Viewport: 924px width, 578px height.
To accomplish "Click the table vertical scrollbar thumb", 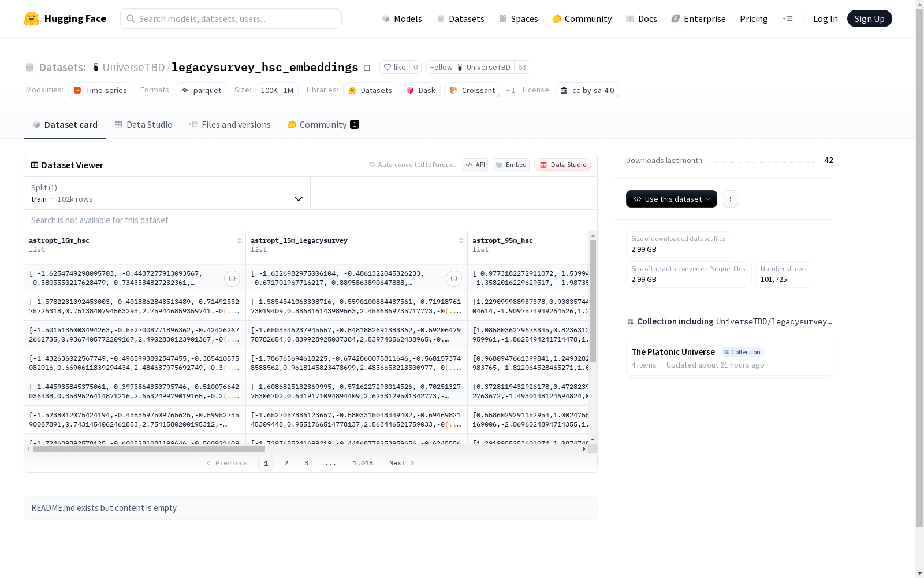I will 593,301.
